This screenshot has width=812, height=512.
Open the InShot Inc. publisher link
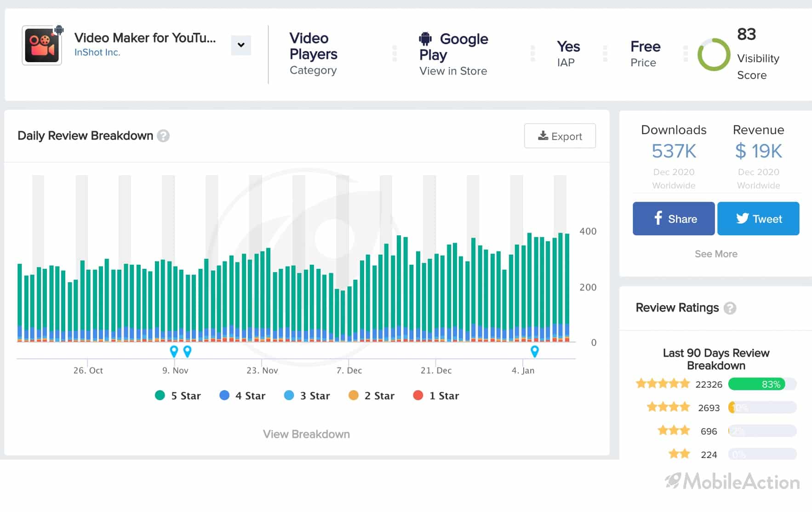[x=97, y=52]
